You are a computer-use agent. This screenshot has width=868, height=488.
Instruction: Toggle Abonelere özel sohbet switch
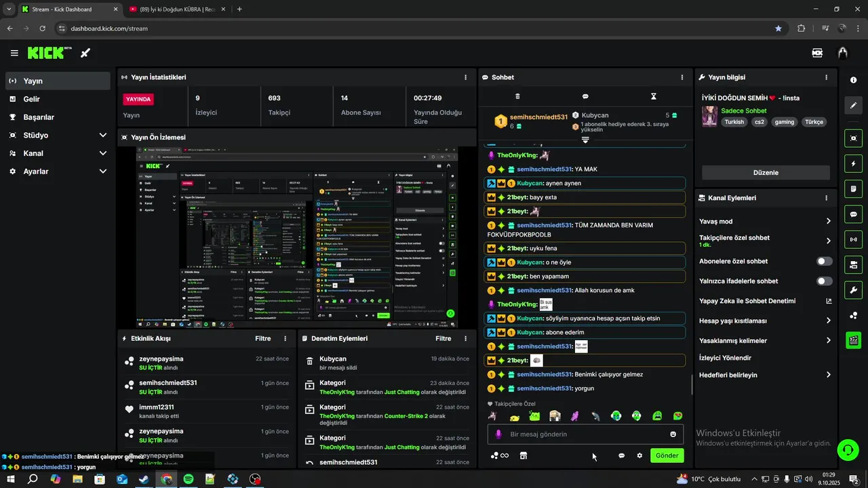coord(825,261)
